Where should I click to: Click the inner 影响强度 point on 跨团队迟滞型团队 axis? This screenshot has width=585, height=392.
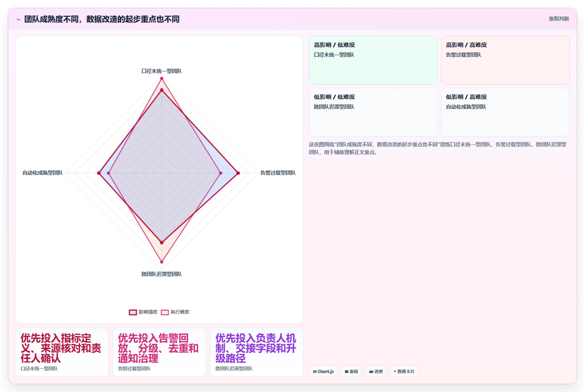coord(162,243)
